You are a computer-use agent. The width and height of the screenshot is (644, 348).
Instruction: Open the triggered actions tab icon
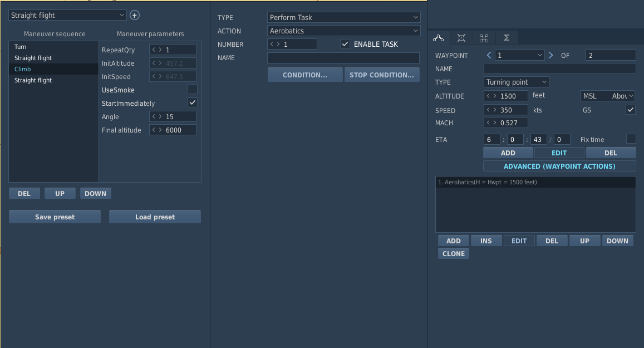pos(484,38)
